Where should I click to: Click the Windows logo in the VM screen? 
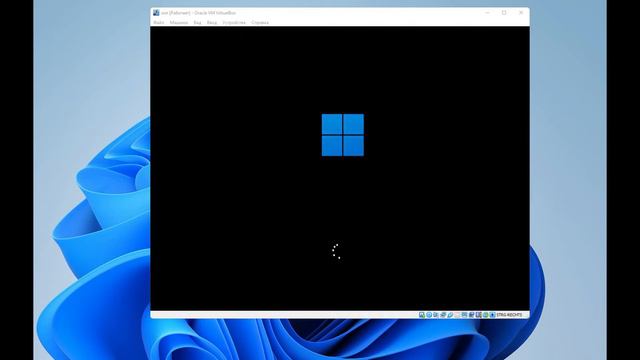343,135
